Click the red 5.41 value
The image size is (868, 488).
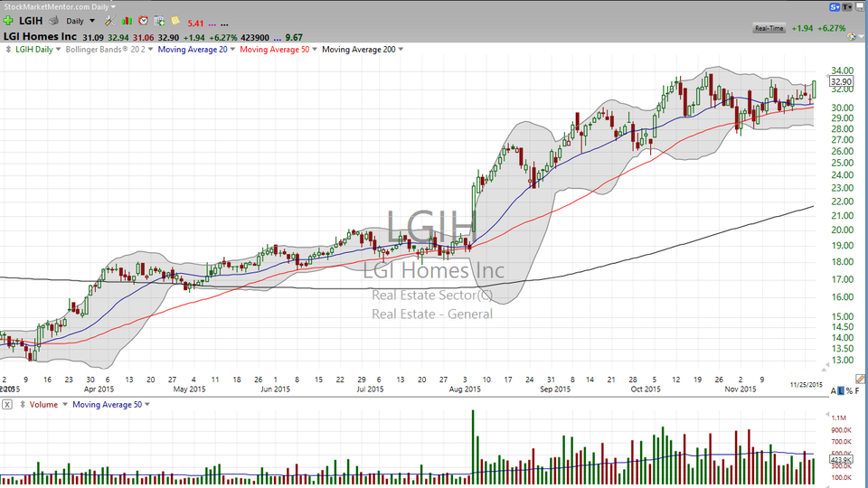tap(195, 23)
